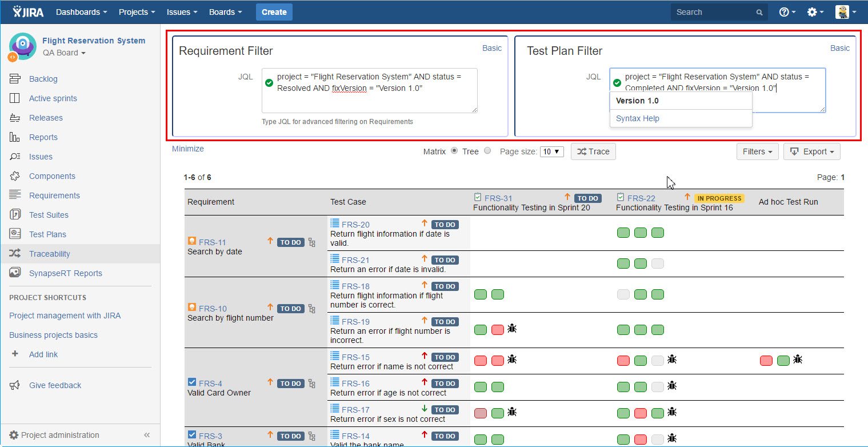The height and width of the screenshot is (447, 868).
Task: Open the Backlog sidebar icon
Action: click(x=15, y=79)
